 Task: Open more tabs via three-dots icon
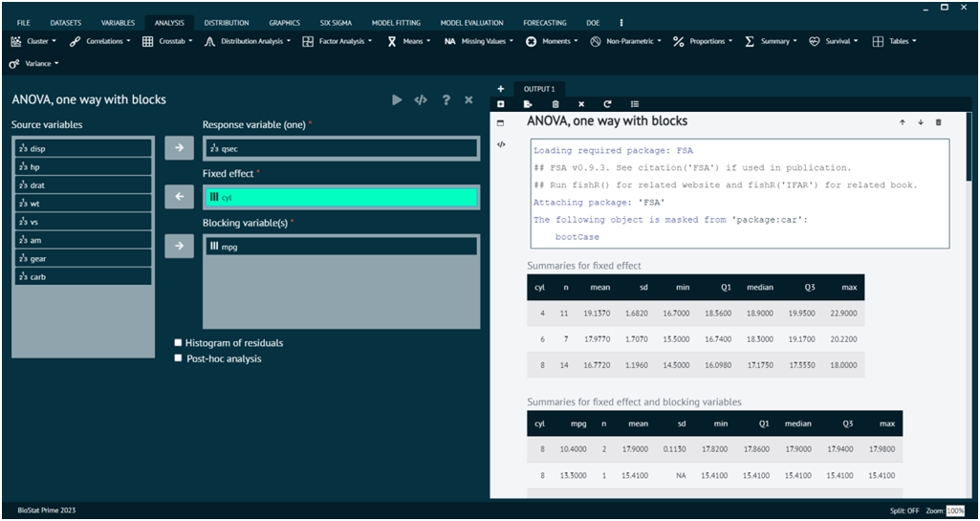click(621, 23)
